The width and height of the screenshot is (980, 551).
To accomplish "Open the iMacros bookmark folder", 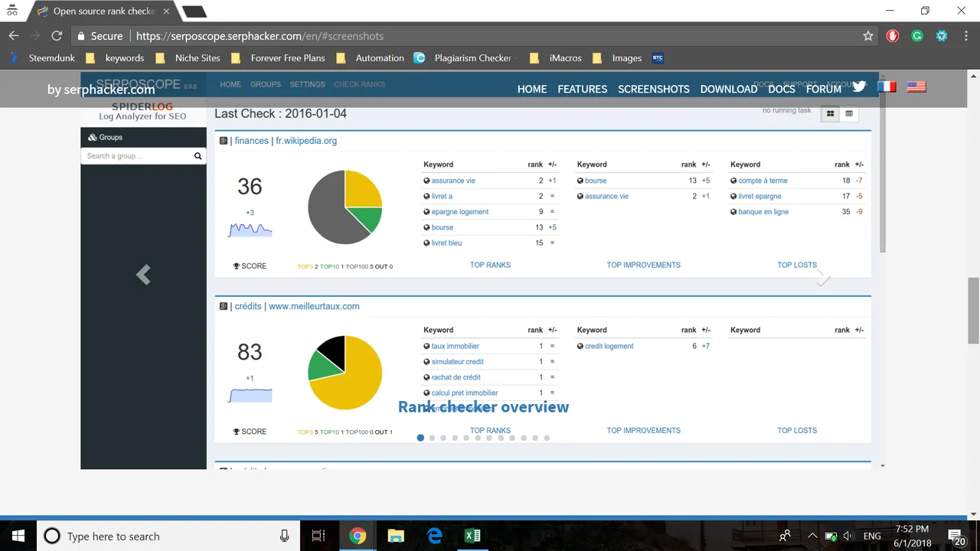I will 556,58.
